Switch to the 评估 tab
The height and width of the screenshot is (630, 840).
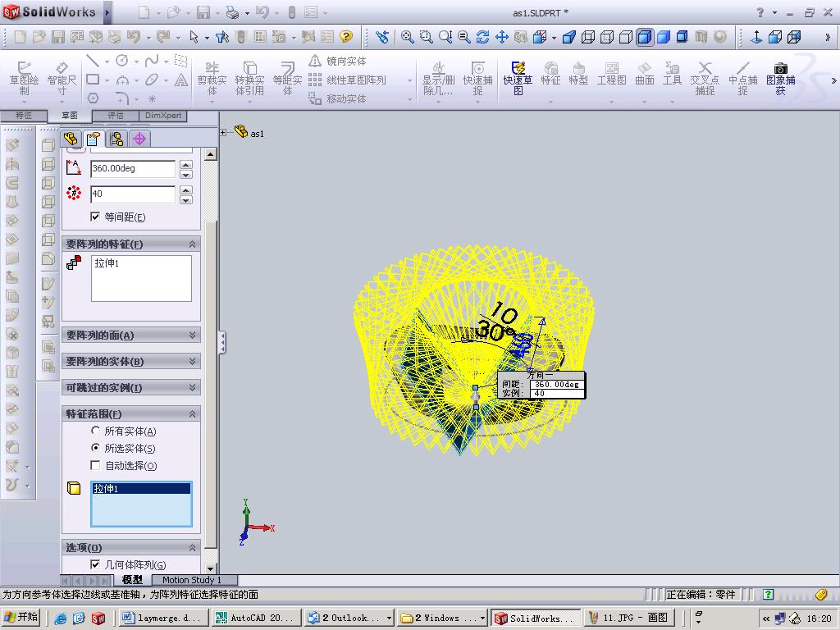[x=115, y=115]
